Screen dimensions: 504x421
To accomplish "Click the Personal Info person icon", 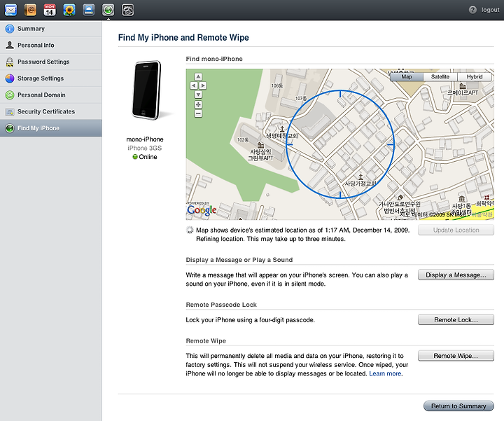I will (x=10, y=45).
